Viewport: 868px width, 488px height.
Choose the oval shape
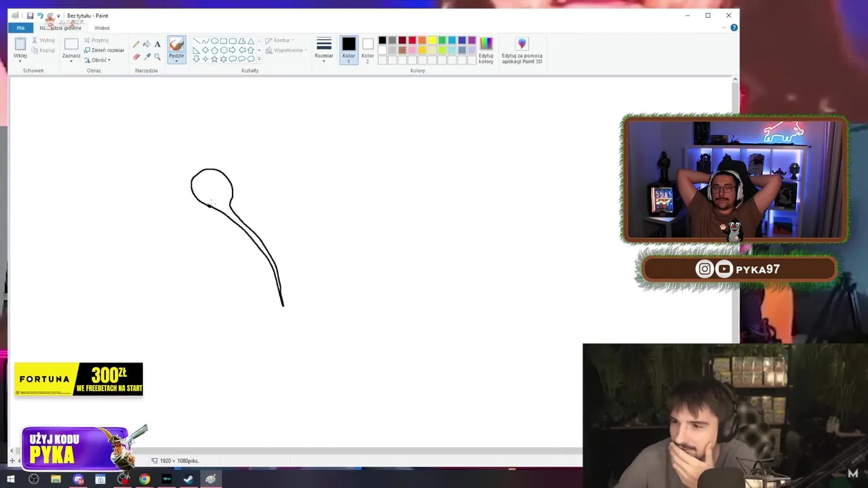point(214,41)
